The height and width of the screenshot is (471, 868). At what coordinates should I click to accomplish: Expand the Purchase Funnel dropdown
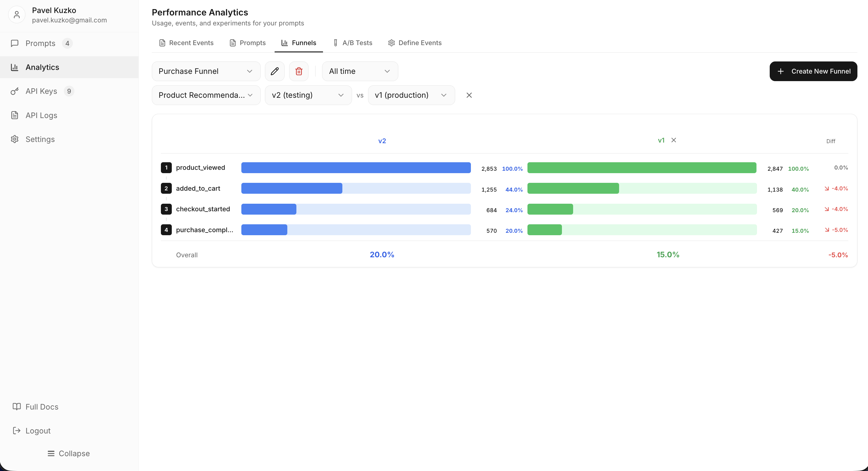206,71
